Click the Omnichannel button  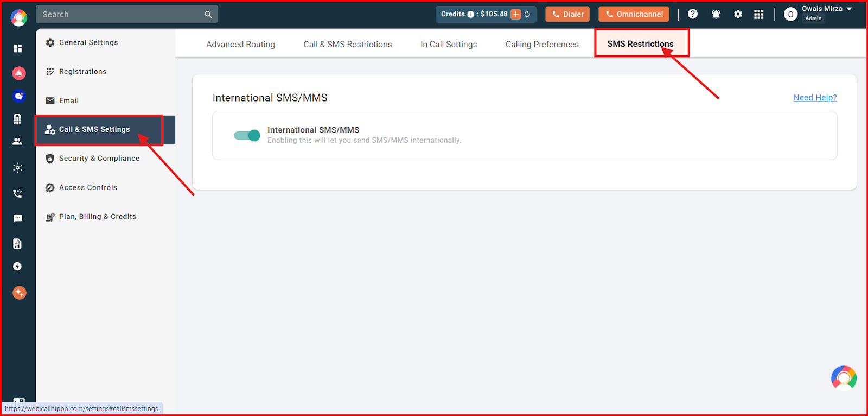click(x=634, y=14)
